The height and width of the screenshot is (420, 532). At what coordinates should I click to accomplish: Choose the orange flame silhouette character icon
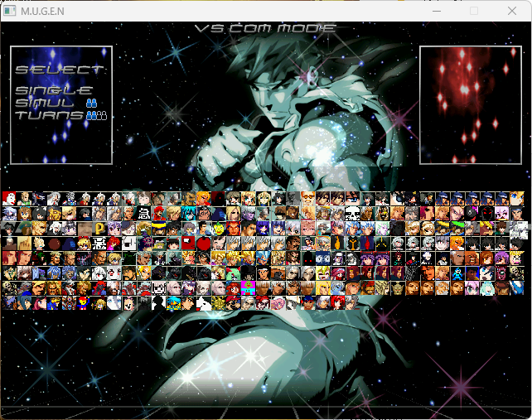tap(338, 244)
